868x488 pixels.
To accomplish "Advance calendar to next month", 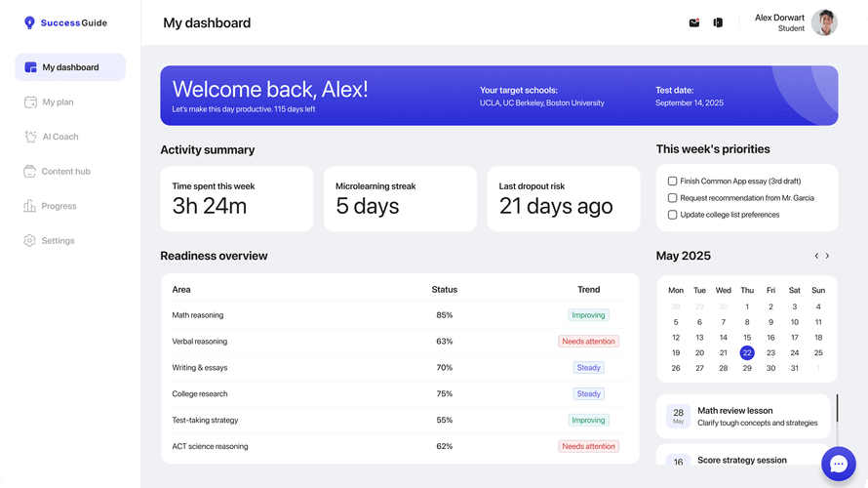I will [x=828, y=256].
